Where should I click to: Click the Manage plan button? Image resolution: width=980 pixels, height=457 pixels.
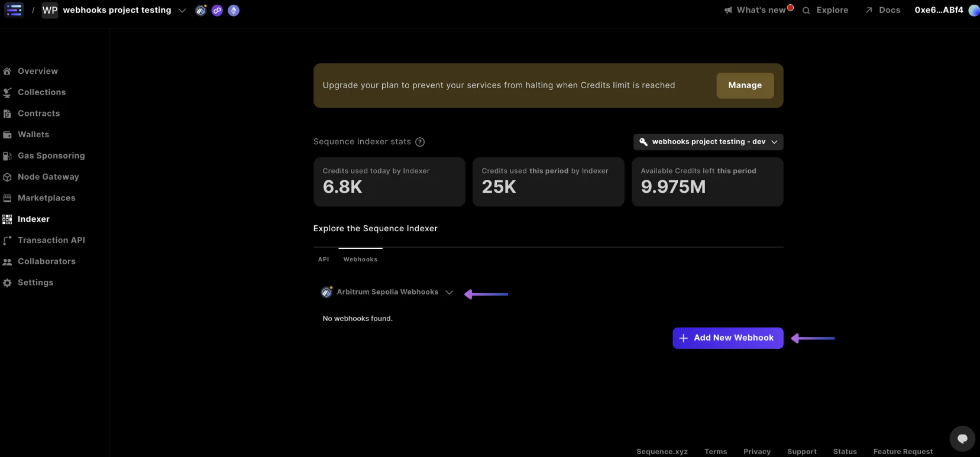(745, 85)
